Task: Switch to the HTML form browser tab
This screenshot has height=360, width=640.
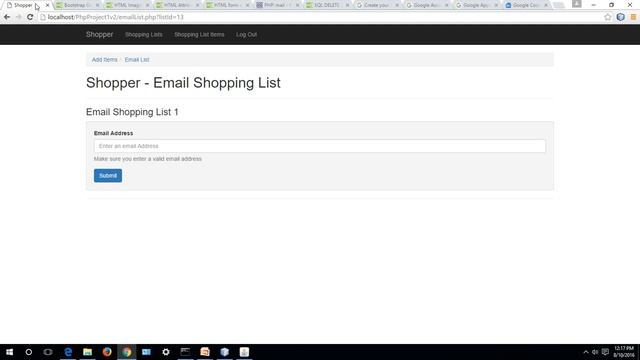Action: pos(227,5)
